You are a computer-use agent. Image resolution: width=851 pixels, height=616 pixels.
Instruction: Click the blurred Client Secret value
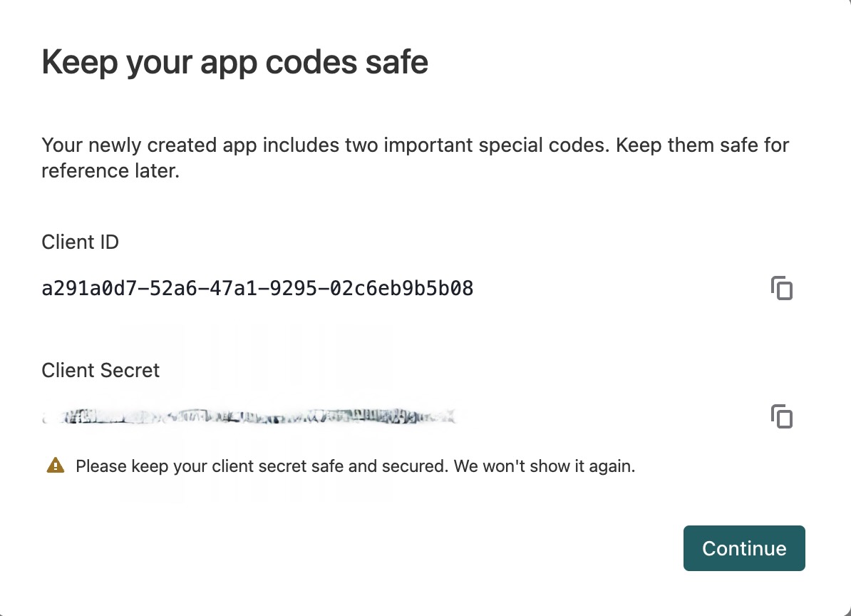click(249, 417)
